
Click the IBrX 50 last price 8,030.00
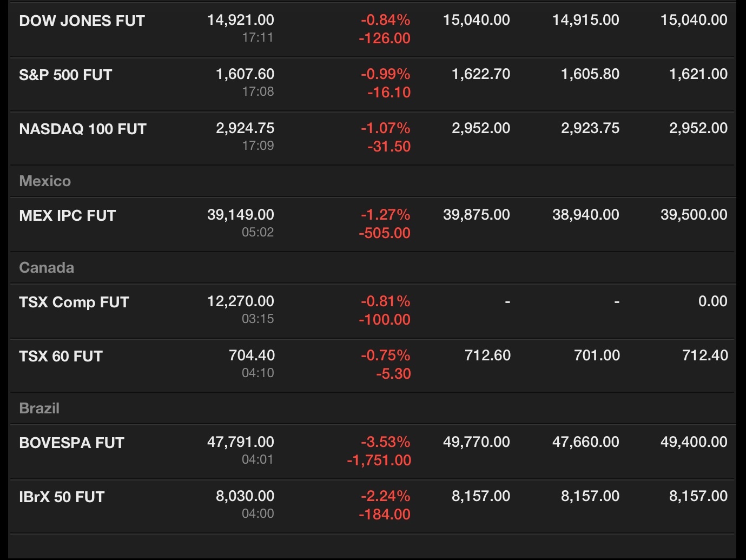[x=245, y=496]
